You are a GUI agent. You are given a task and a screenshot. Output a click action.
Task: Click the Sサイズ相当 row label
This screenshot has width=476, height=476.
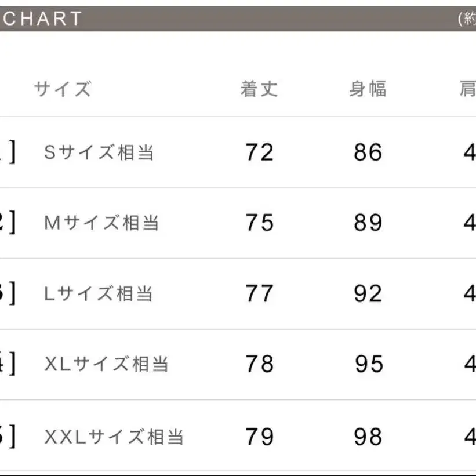[99, 152]
